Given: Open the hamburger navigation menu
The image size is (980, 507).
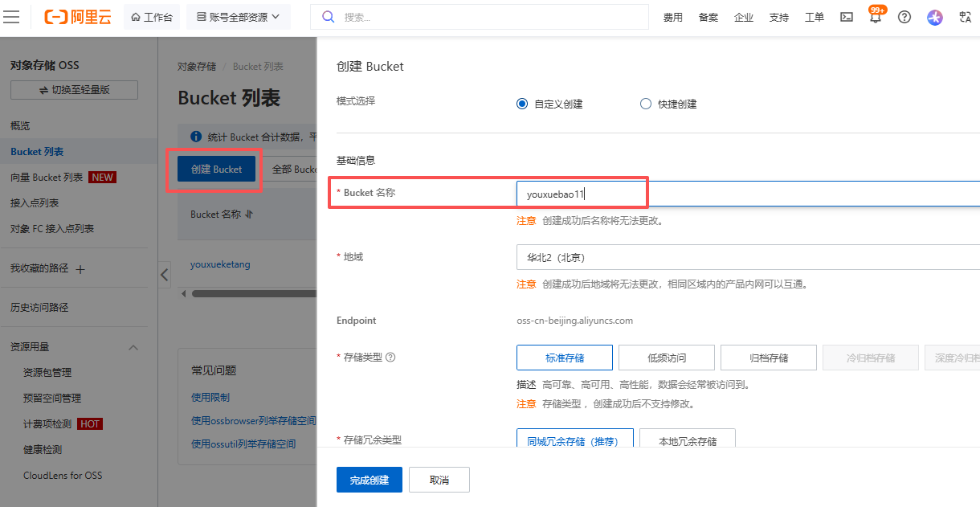Looking at the screenshot, I should (12, 17).
